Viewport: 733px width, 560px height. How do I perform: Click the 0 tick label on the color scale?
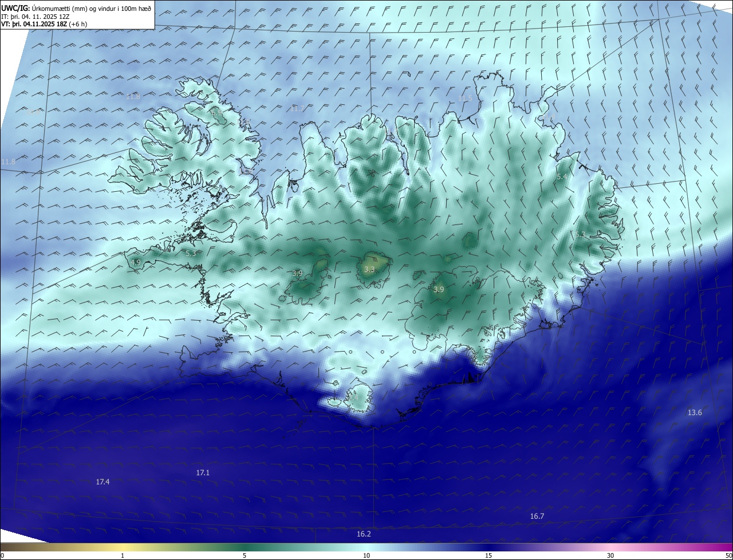point(2,555)
